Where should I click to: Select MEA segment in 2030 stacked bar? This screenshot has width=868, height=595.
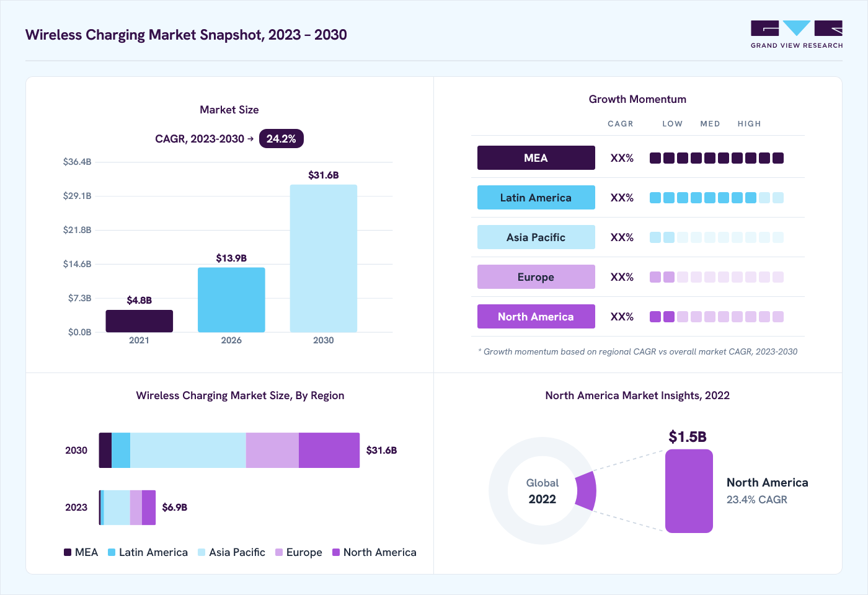click(x=105, y=451)
